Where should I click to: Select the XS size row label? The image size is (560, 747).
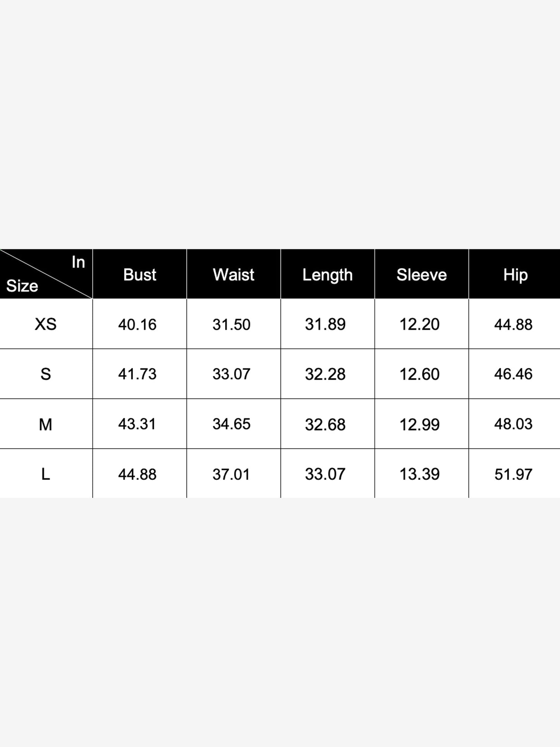click(x=46, y=324)
